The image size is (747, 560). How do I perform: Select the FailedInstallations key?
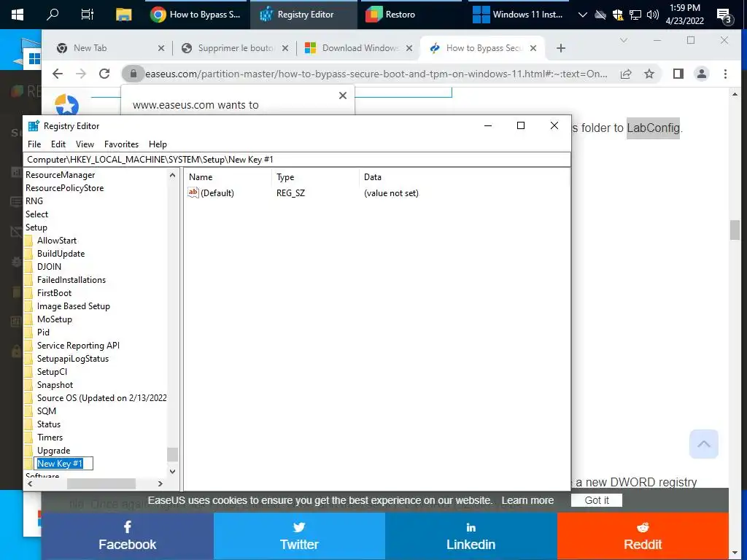(x=71, y=280)
